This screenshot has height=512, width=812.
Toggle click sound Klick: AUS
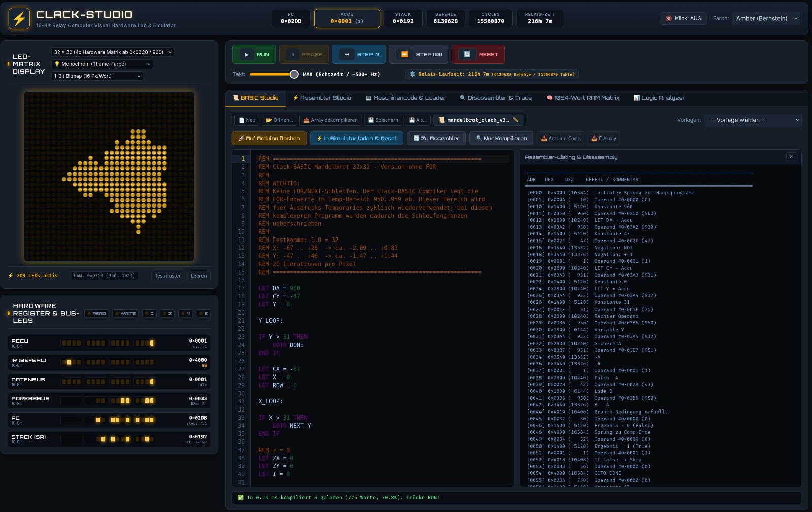683,18
